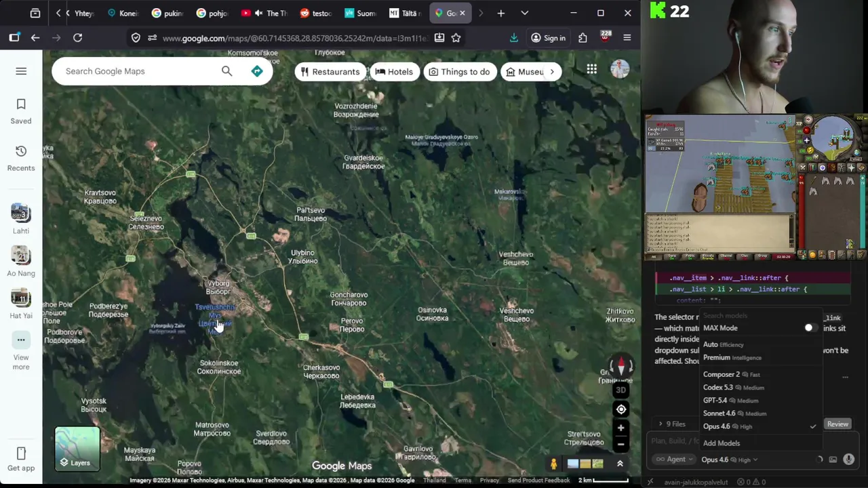Open the Recents panel
The width and height of the screenshot is (868, 488).
[x=21, y=159]
